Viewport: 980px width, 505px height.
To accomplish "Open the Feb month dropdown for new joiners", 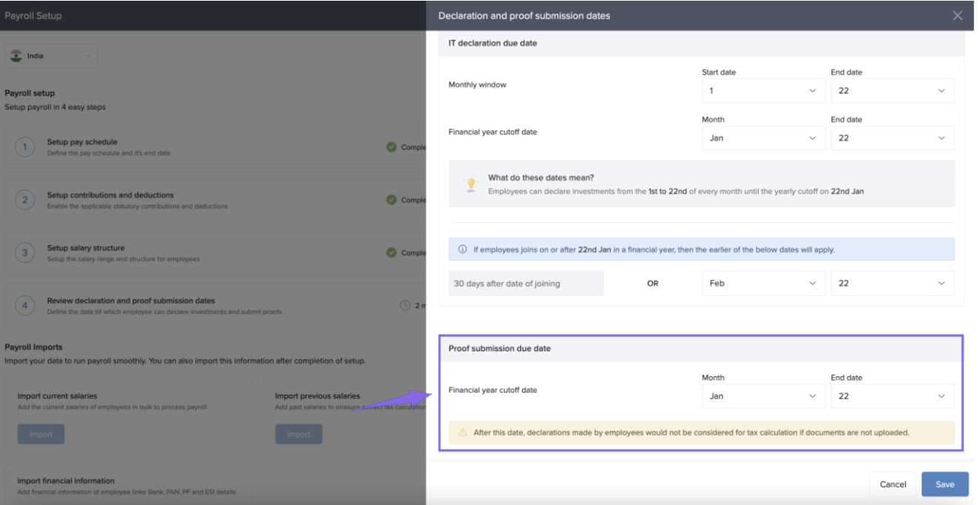I will (762, 284).
